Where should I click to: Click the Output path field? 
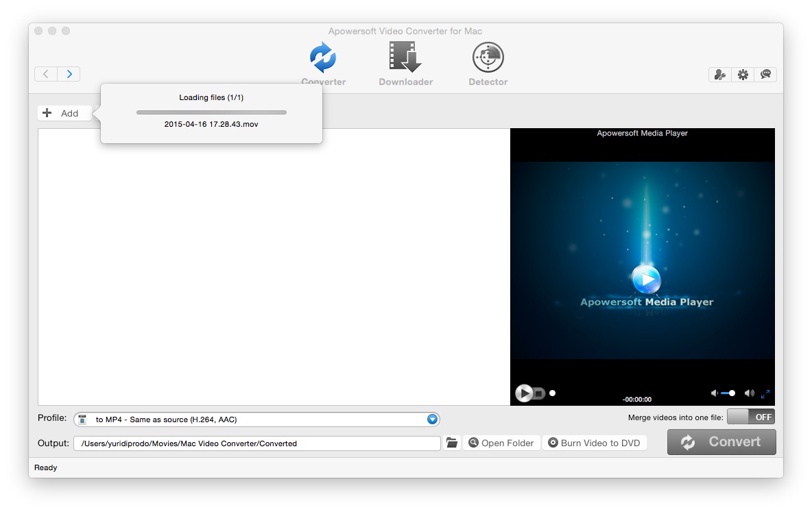(x=257, y=443)
